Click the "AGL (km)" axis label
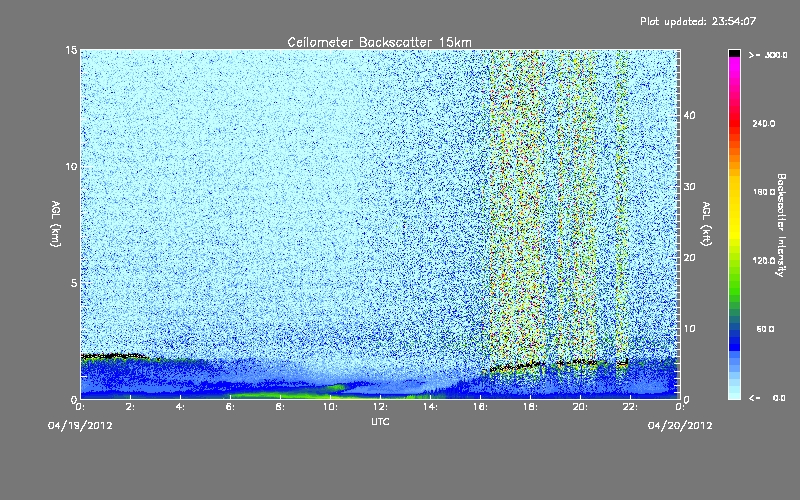Viewport: 800px width, 500px height. pos(56,224)
